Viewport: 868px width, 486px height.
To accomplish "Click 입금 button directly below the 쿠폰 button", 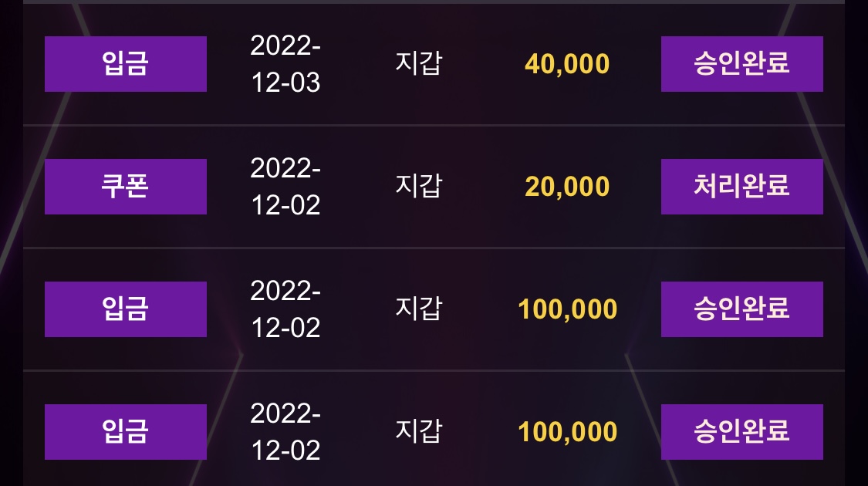I will (x=126, y=309).
